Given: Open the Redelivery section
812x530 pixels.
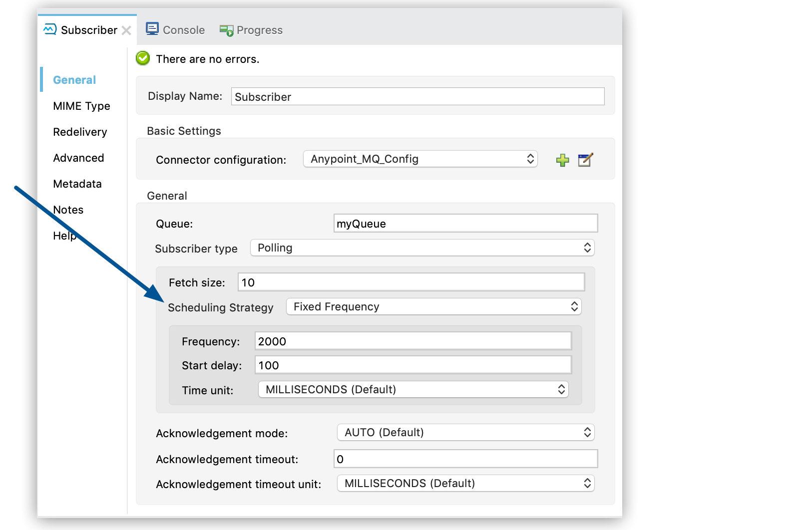Looking at the screenshot, I should click(x=79, y=132).
